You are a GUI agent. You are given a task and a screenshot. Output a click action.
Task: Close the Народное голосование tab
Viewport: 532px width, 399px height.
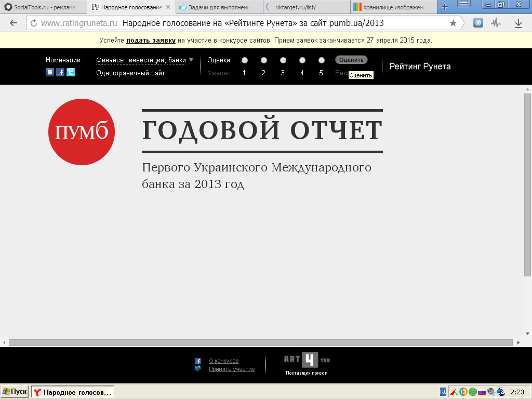coord(168,7)
